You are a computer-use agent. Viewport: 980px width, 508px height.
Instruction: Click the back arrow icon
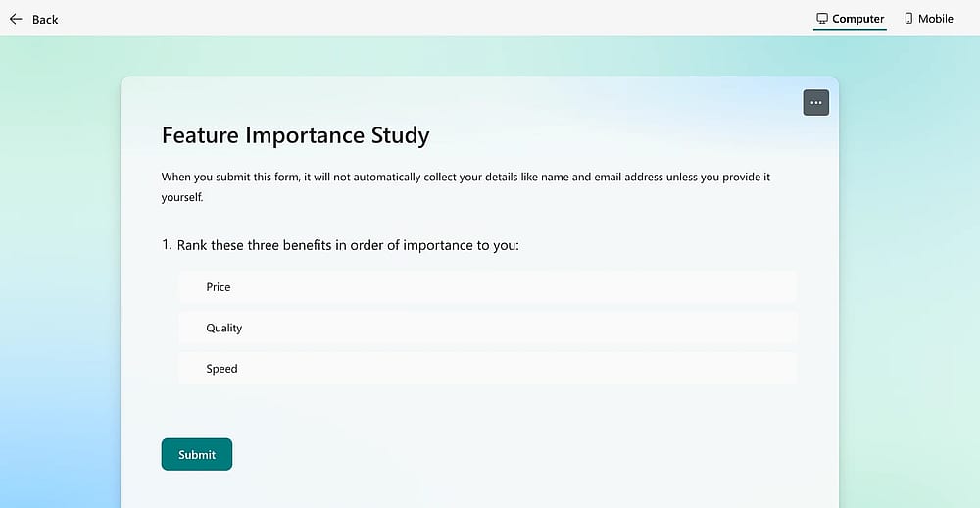16,19
